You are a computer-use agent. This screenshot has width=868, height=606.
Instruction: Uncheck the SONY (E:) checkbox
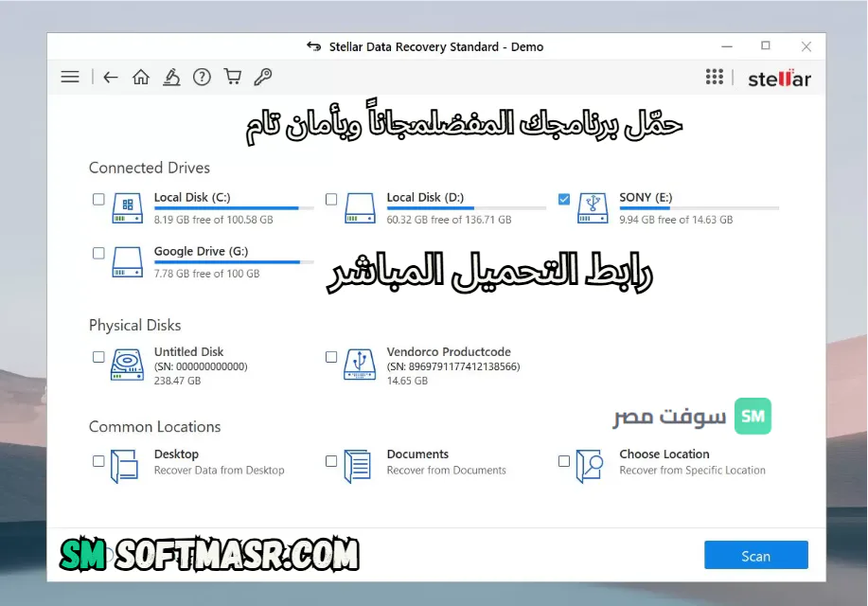pos(563,199)
